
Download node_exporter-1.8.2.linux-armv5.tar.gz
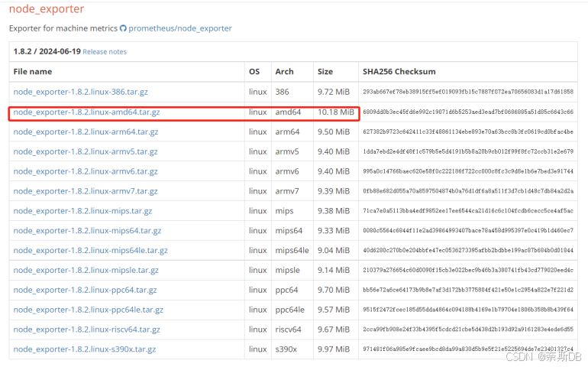click(86, 151)
